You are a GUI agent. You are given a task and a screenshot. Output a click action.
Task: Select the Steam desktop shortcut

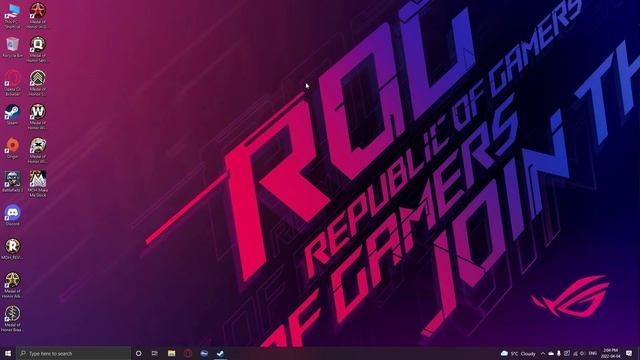pyautogui.click(x=12, y=115)
